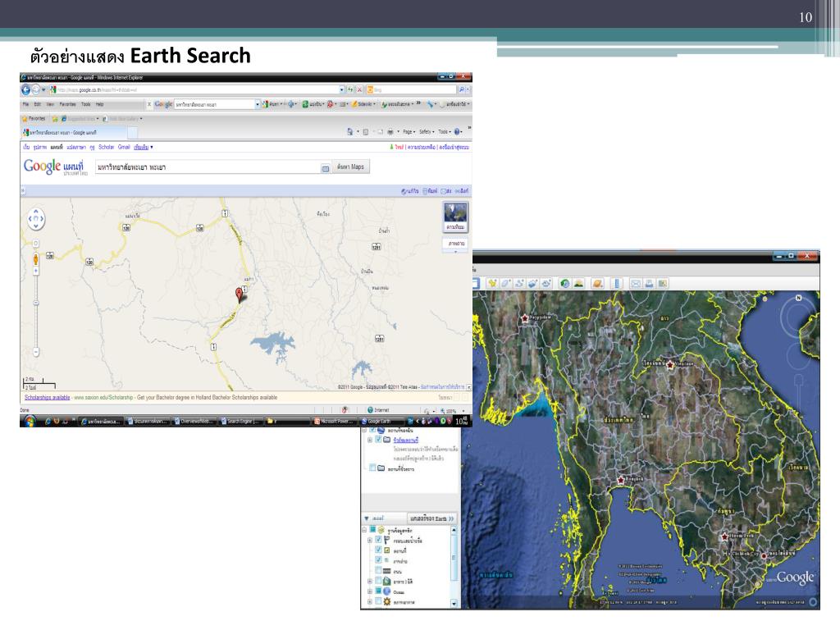
Task: Click the Street View pegman icon
Action: click(x=36, y=260)
